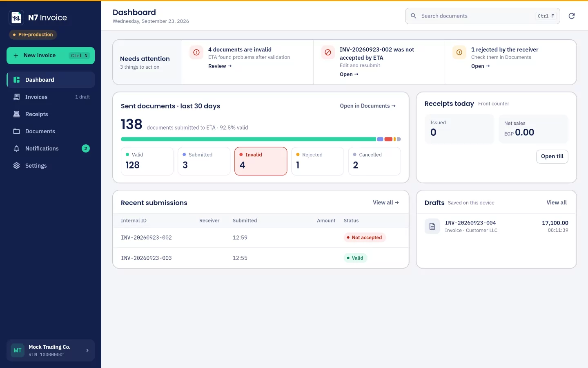View all recent submissions

point(386,202)
